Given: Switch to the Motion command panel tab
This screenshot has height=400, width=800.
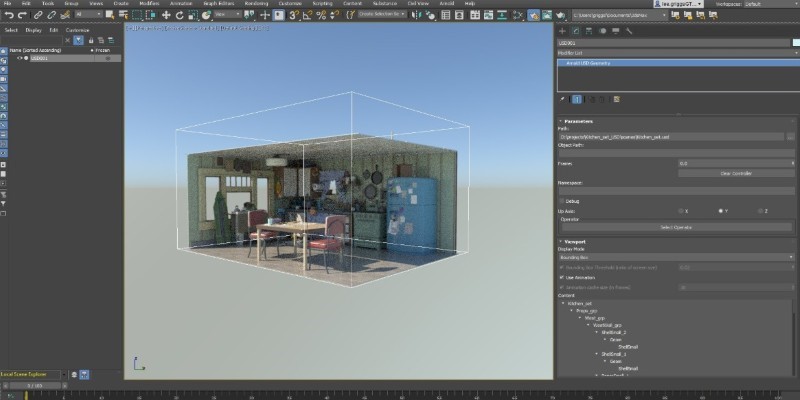Looking at the screenshot, I should pos(603,31).
